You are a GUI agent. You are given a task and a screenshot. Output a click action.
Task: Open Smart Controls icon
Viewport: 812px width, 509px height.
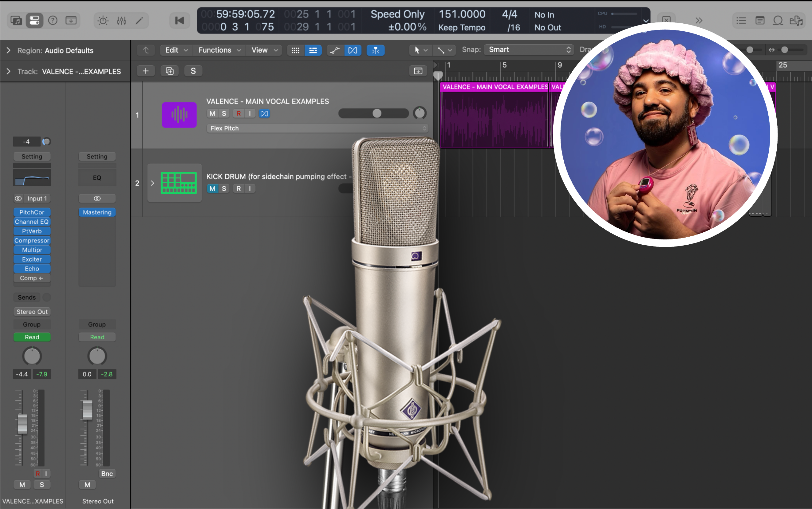click(x=103, y=21)
